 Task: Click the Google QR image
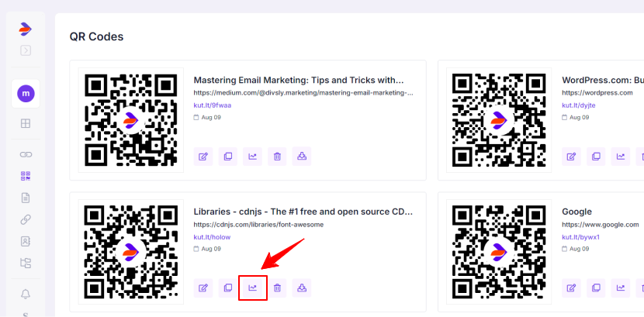pos(499,252)
